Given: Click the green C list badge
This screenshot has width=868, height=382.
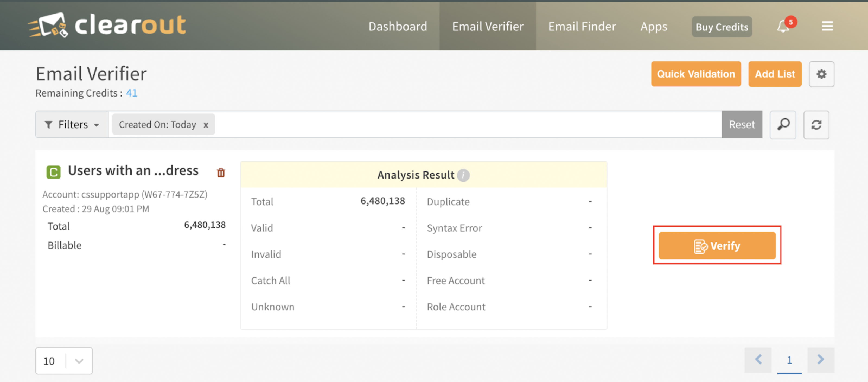Looking at the screenshot, I should coord(53,172).
